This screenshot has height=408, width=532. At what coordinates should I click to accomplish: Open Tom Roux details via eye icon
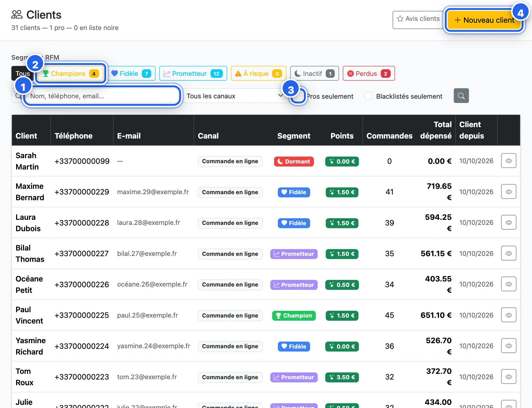click(509, 377)
